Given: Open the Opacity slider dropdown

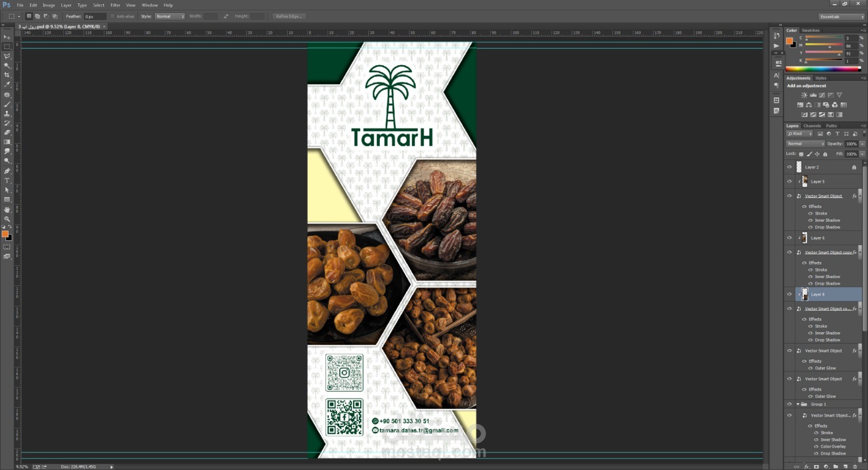Looking at the screenshot, I should (x=863, y=144).
